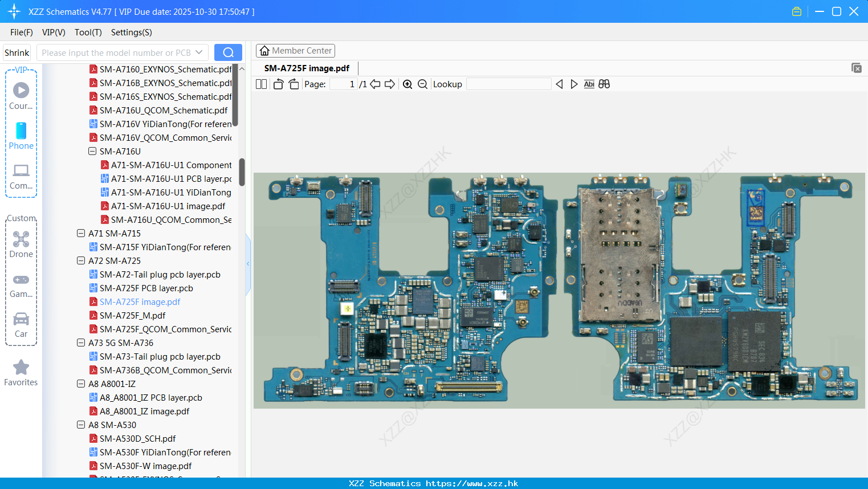This screenshot has width=868, height=489.
Task: Open the Courses sidebar category
Action: 21,96
